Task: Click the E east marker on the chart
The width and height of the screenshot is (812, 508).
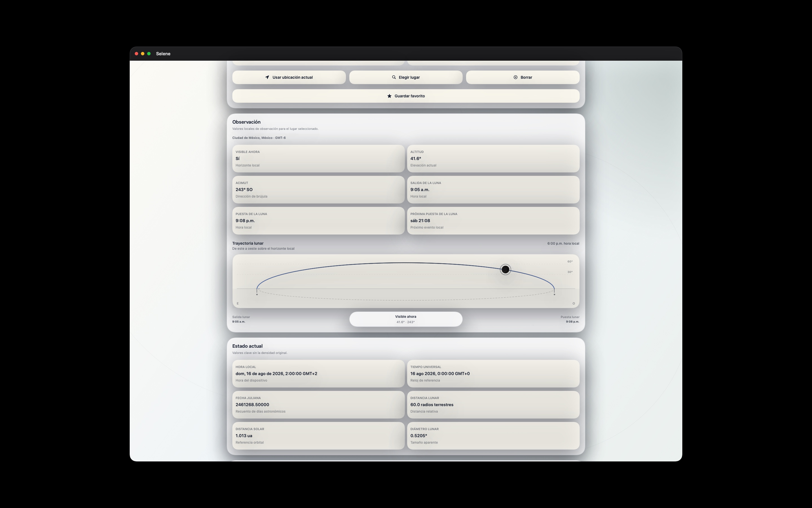Action: pos(238,303)
